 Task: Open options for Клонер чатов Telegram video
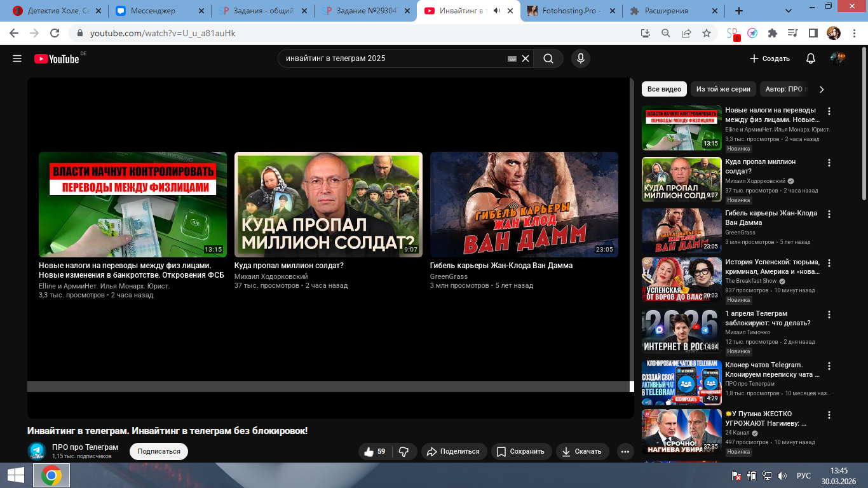coord(829,366)
